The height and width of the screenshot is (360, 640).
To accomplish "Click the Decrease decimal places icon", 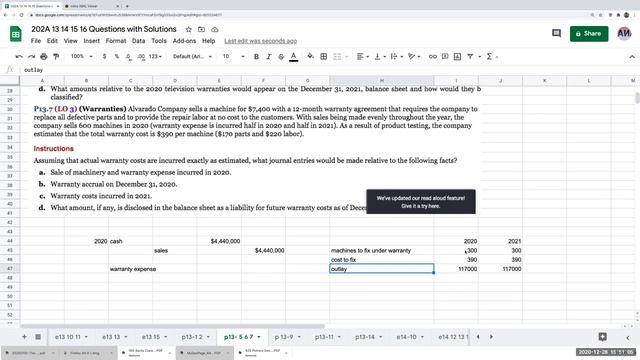I will coord(129,56).
